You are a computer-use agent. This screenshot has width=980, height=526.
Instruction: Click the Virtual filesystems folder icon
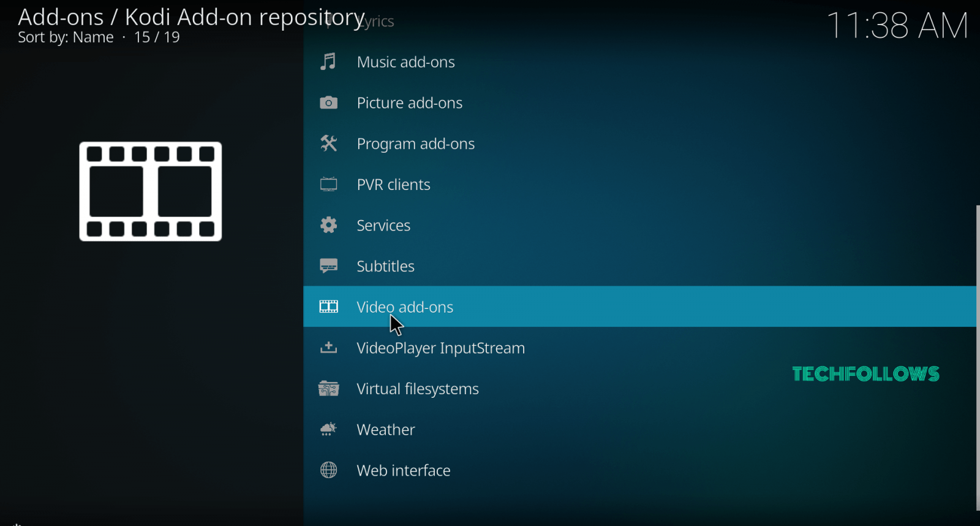click(328, 389)
